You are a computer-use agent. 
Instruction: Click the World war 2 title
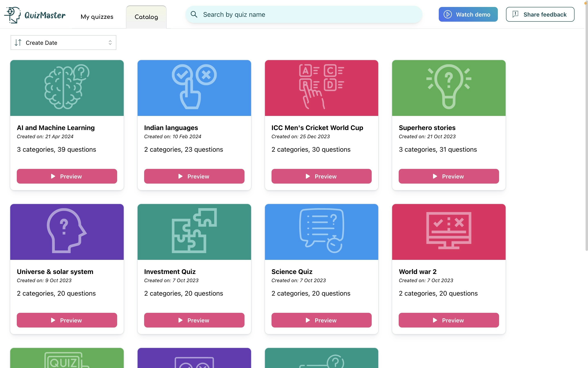(417, 271)
